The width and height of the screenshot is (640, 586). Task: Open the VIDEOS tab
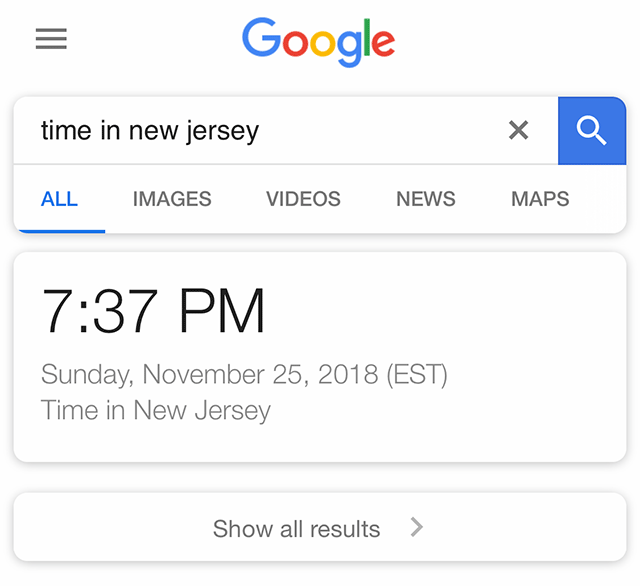pyautogui.click(x=303, y=199)
